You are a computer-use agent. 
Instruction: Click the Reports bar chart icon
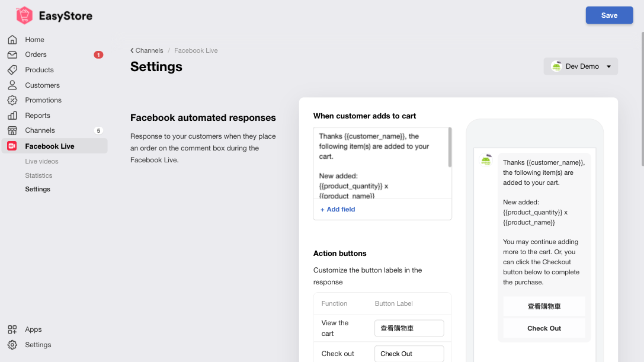(12, 116)
